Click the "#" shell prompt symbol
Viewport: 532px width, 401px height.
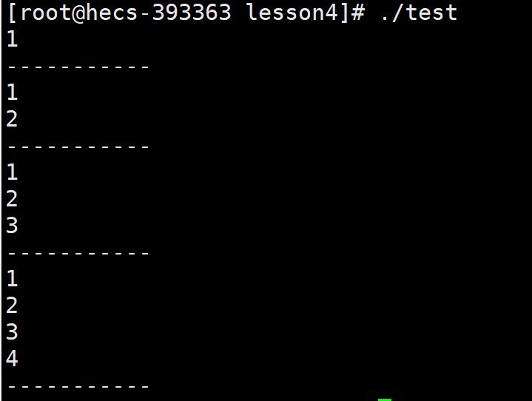pos(358,13)
